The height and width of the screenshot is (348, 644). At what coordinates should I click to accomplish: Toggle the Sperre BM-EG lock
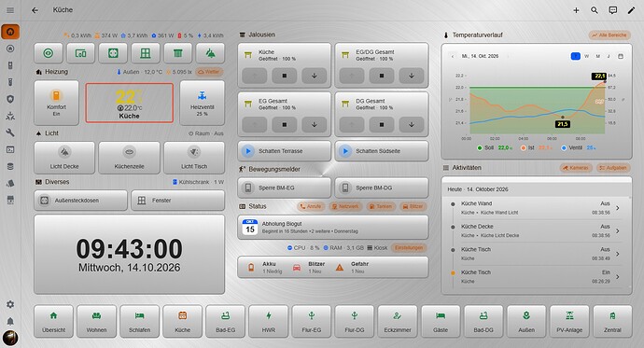(285, 188)
